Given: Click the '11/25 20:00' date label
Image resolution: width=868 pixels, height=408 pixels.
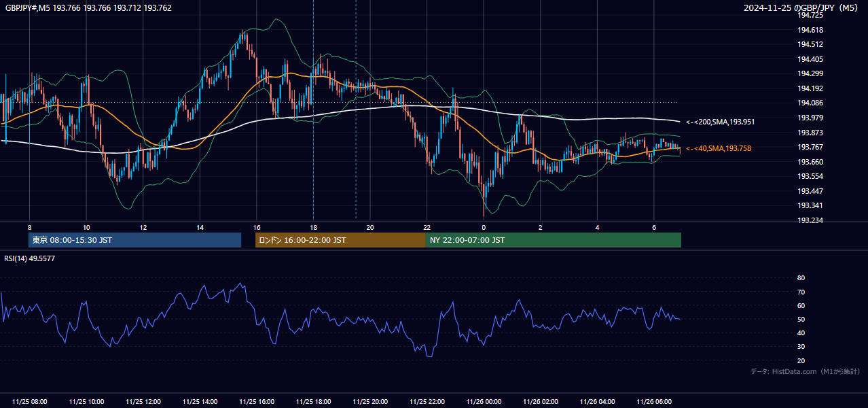Looking at the screenshot, I should click(x=370, y=402).
